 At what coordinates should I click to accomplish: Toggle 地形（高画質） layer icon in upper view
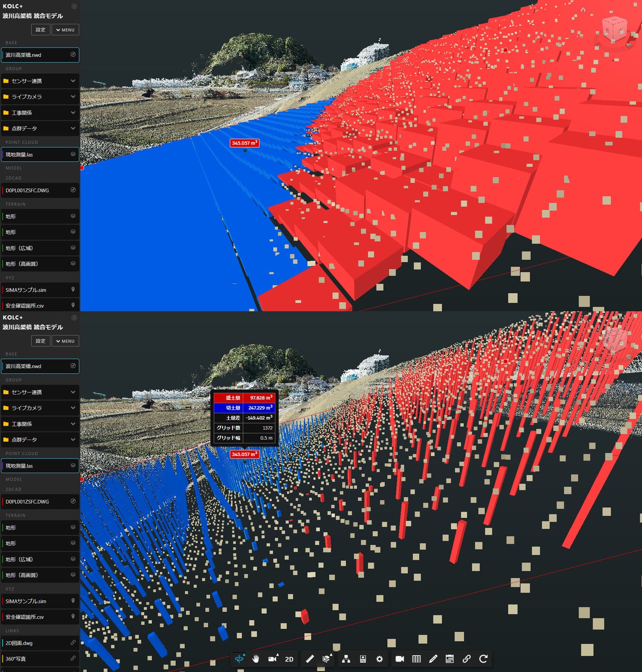(73, 264)
